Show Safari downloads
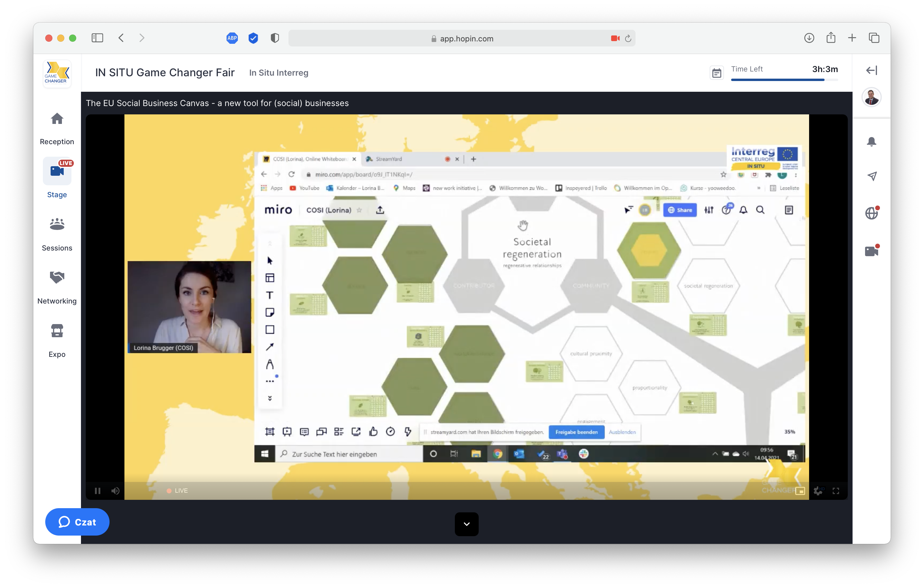This screenshot has height=588, width=924. [x=809, y=38]
